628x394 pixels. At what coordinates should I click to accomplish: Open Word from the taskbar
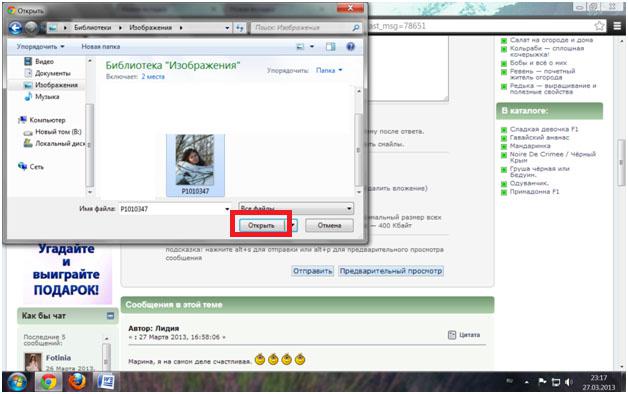tap(106, 382)
